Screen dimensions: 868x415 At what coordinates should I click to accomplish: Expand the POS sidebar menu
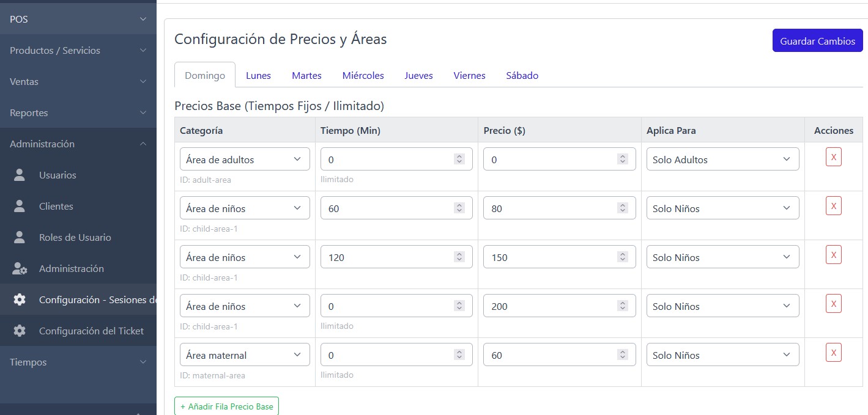[x=78, y=19]
